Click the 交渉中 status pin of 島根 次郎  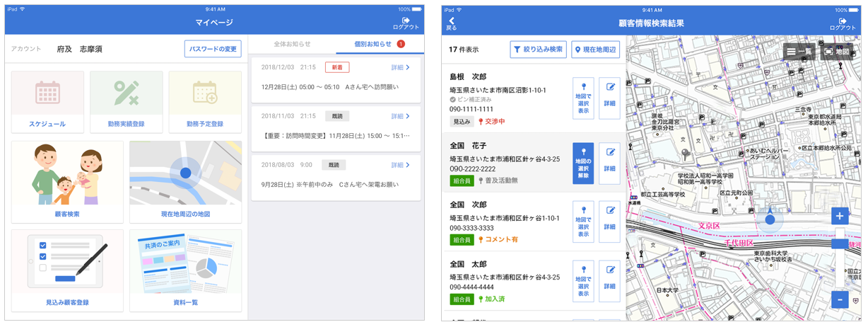pos(492,122)
